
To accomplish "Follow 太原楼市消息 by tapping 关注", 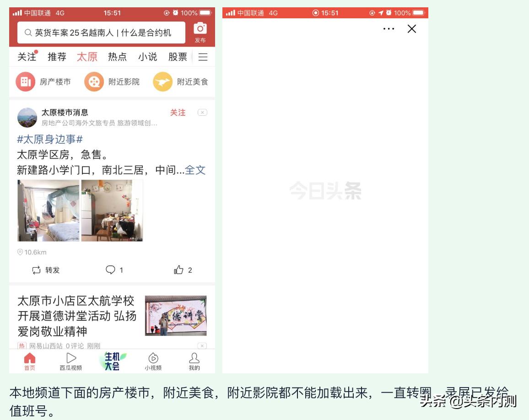I will [x=178, y=112].
